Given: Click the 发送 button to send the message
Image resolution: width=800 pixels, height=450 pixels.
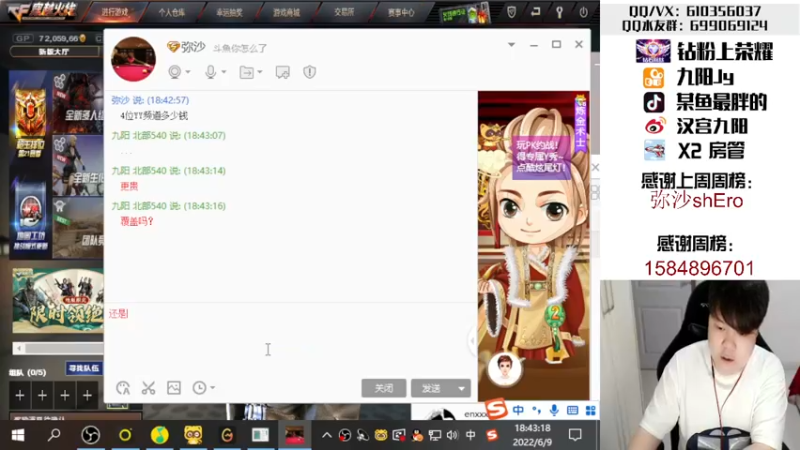Looking at the screenshot, I should 432,388.
